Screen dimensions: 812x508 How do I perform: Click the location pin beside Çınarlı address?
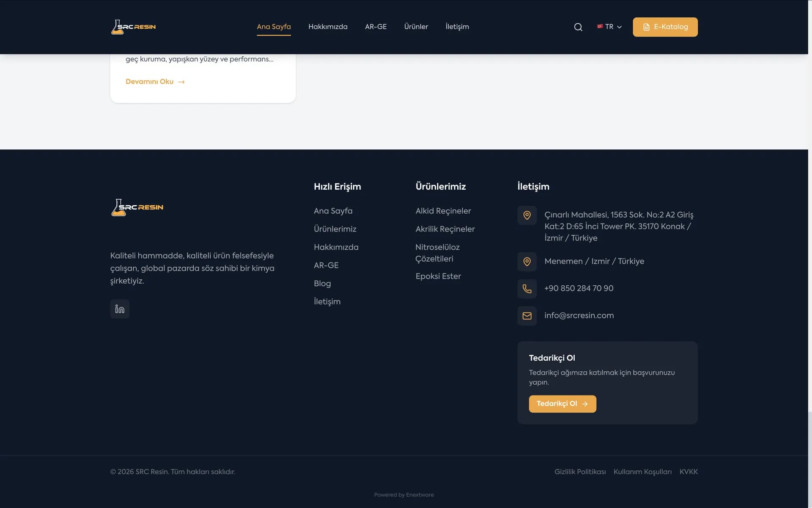(x=527, y=215)
